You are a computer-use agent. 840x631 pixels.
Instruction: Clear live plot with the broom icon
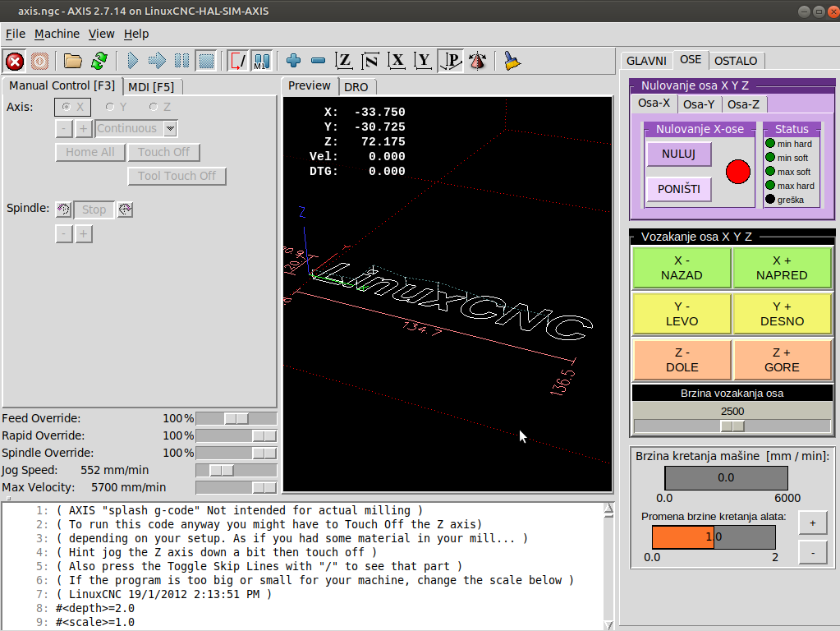coord(512,61)
